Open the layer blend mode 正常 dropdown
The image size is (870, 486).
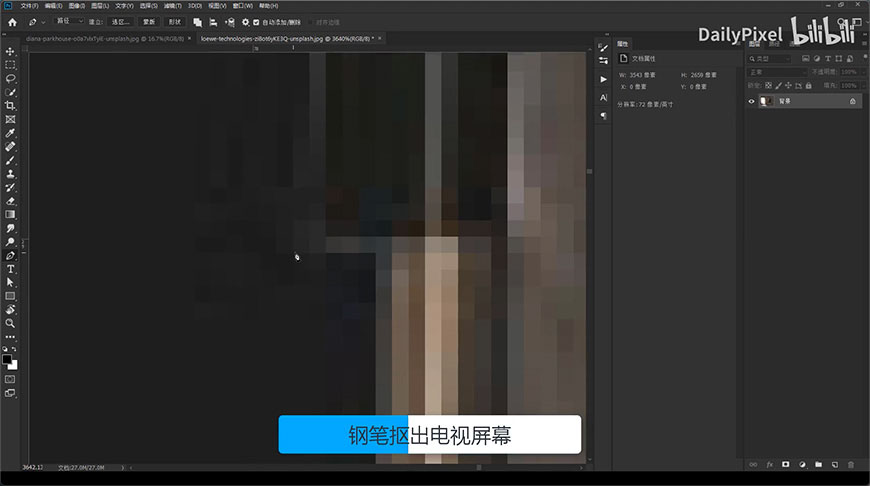pyautogui.click(x=777, y=72)
